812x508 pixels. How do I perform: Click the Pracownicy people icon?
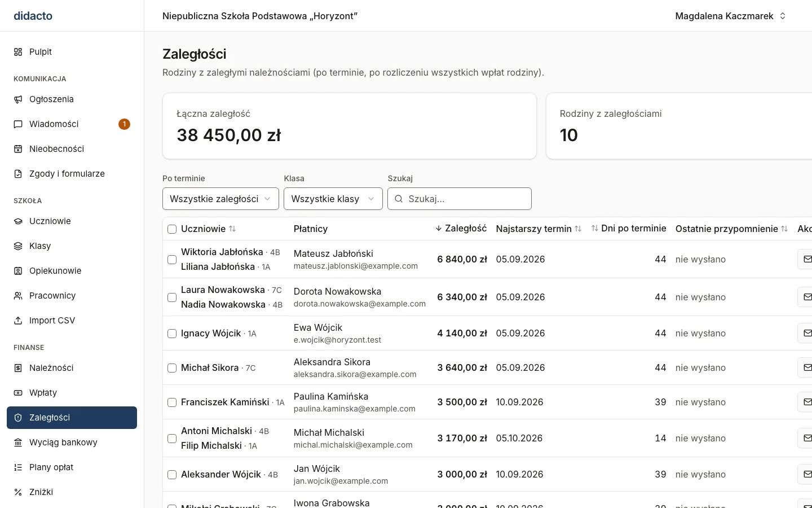point(18,296)
